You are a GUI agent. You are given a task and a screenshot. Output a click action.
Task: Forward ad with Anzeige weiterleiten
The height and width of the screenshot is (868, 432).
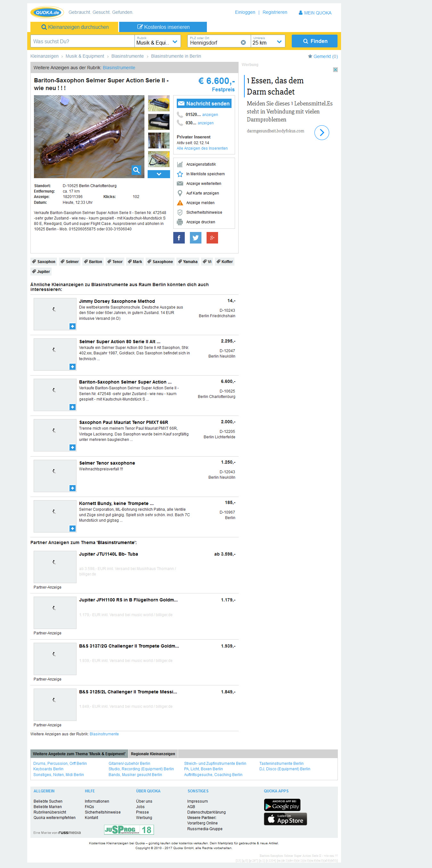point(199,184)
